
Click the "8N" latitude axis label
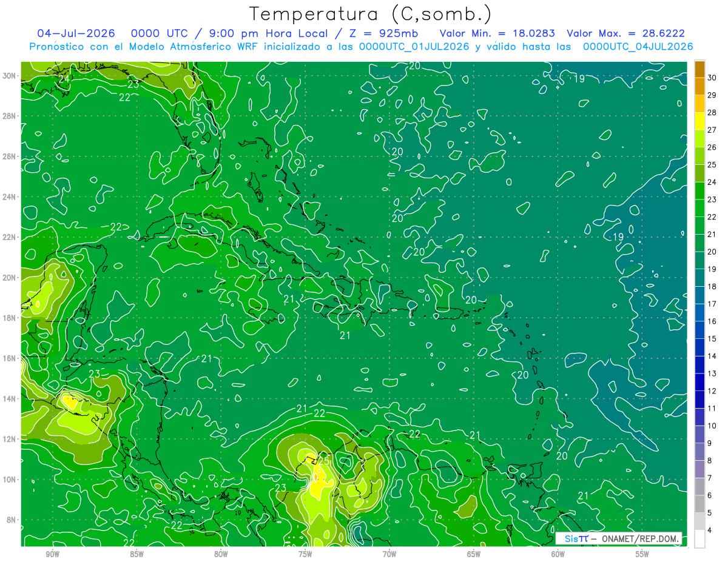pyautogui.click(x=12, y=520)
